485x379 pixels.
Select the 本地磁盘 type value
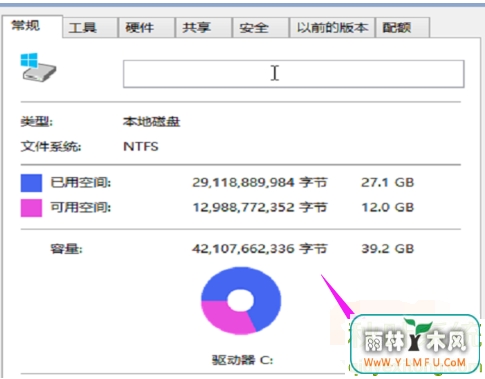pyautogui.click(x=152, y=122)
